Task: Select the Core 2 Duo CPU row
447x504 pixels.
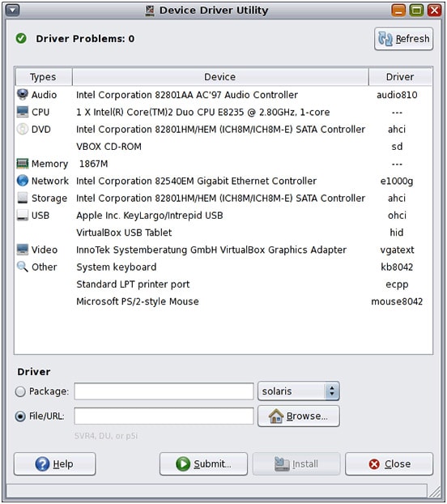Action: click(203, 112)
